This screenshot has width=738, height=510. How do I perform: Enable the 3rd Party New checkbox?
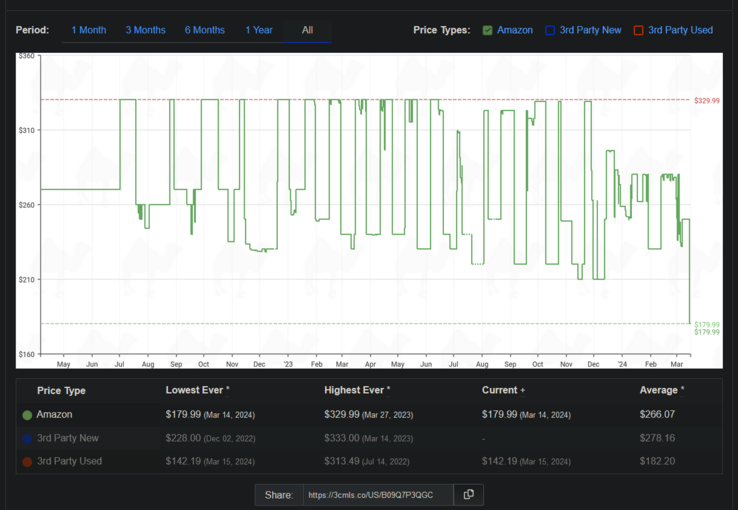click(550, 30)
